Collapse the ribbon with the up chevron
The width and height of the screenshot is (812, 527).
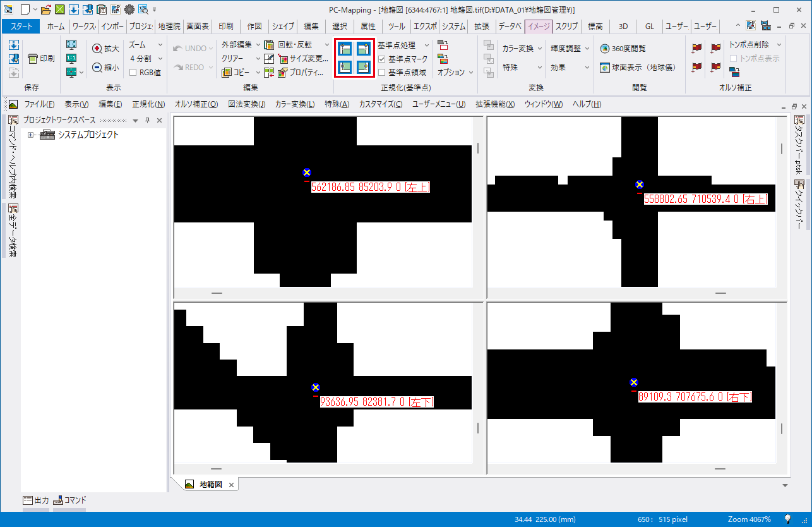[737, 27]
